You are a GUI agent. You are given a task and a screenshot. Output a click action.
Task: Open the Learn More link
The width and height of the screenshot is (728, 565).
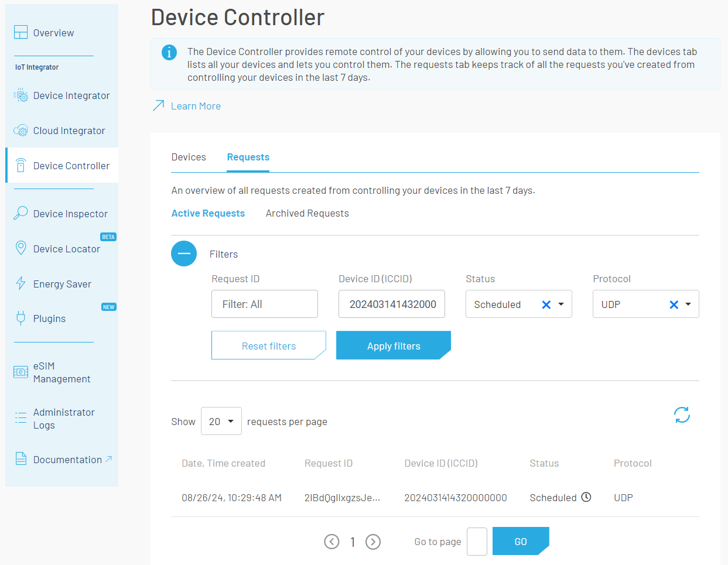tap(196, 106)
